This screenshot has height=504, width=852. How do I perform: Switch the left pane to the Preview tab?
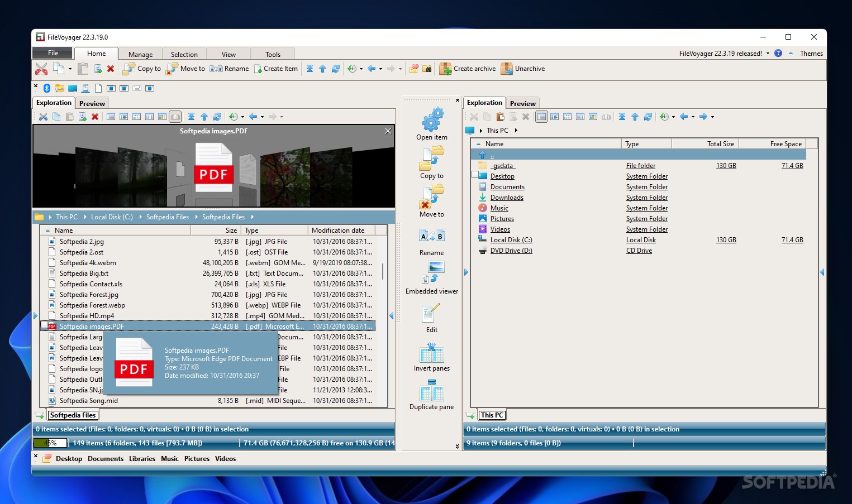tap(92, 103)
